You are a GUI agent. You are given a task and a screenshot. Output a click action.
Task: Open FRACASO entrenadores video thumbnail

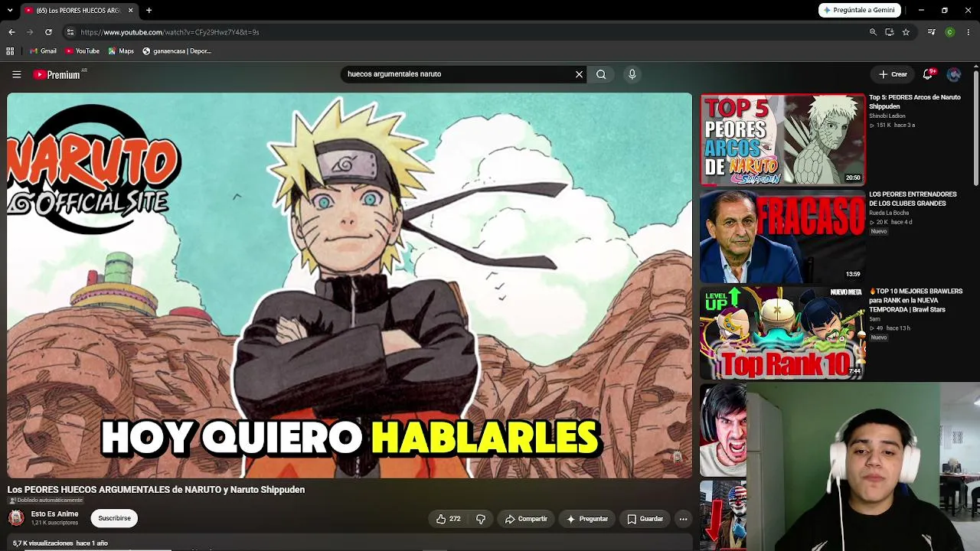point(782,236)
